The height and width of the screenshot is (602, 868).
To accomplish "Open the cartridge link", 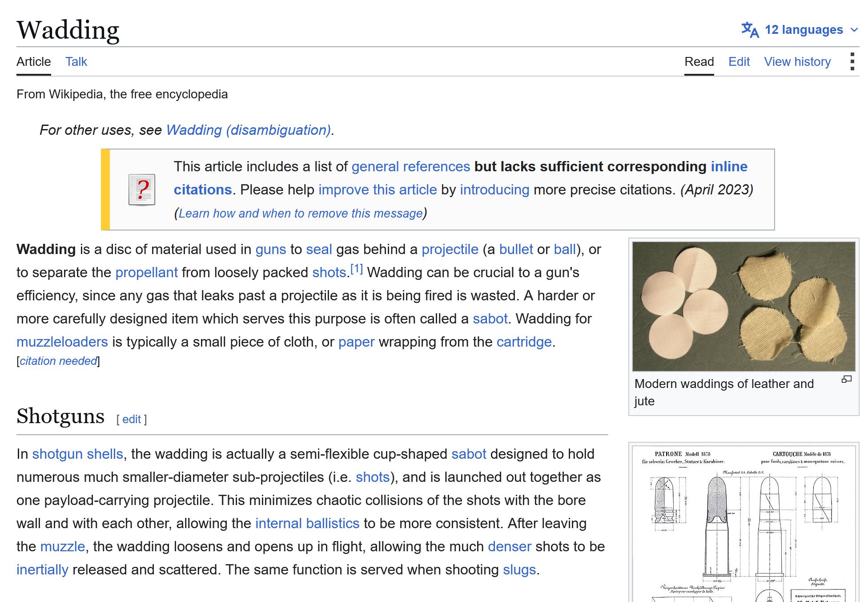I will click(524, 342).
